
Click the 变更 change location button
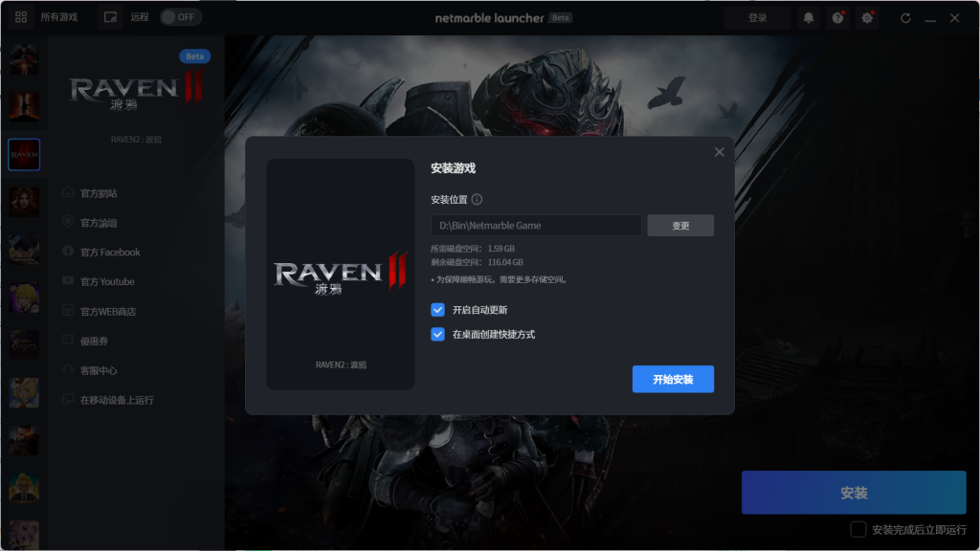(x=680, y=226)
